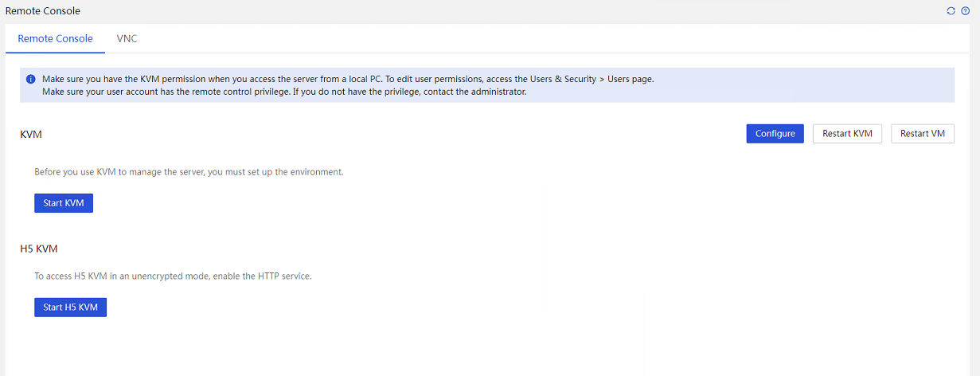Click the Restart KVM button
980x376 pixels.
click(x=847, y=134)
